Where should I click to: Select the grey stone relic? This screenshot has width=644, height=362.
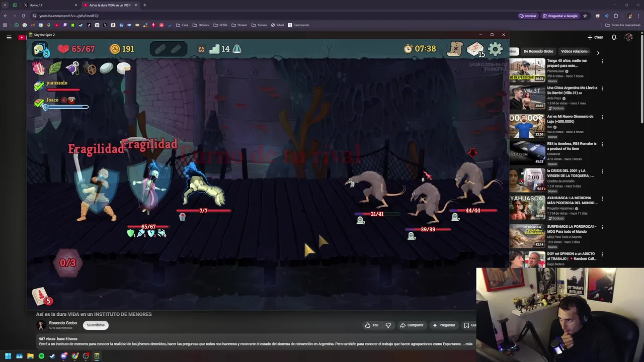106,68
